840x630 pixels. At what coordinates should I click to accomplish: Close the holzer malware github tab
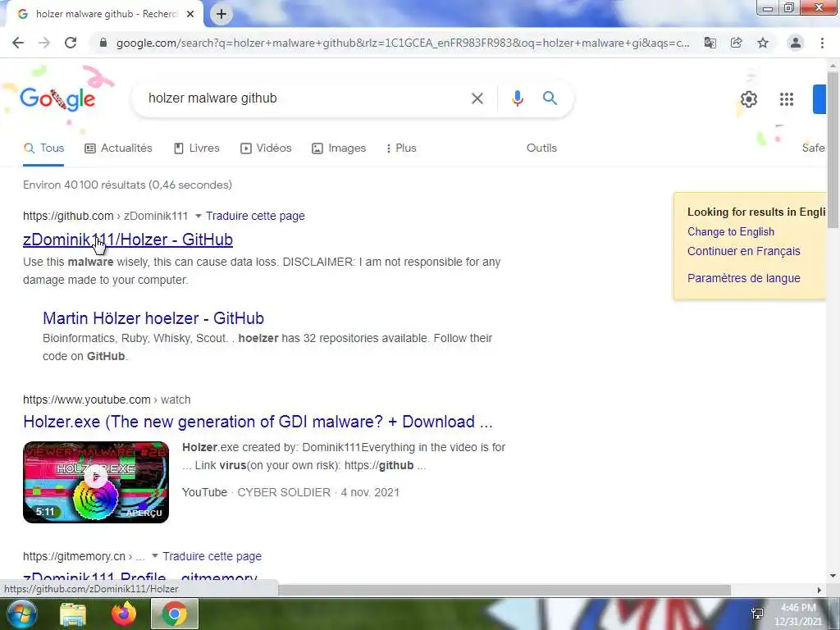coord(190,14)
